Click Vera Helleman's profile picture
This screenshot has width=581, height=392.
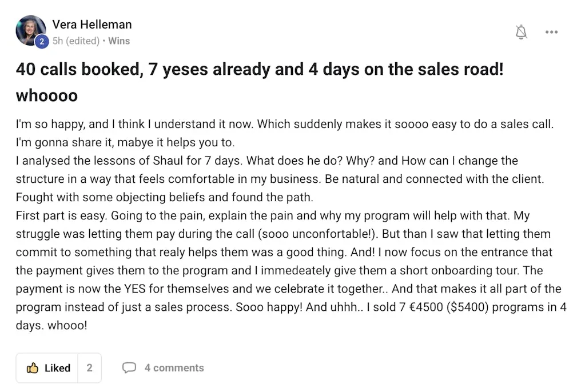coord(31,30)
